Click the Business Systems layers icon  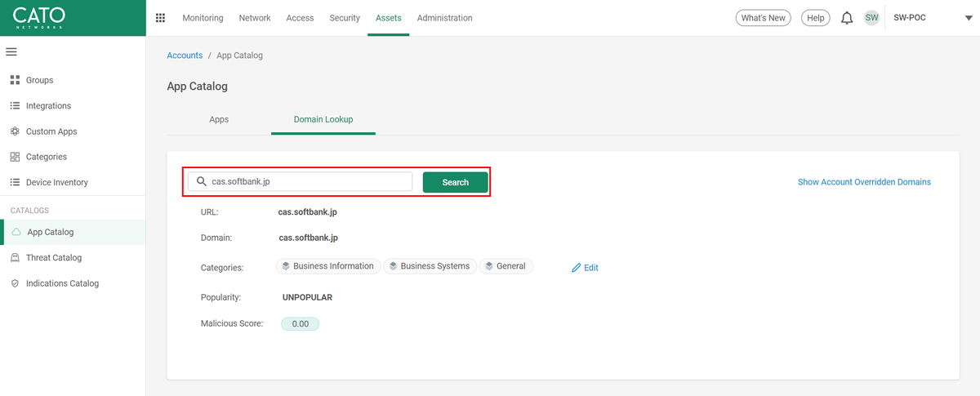coord(393,266)
